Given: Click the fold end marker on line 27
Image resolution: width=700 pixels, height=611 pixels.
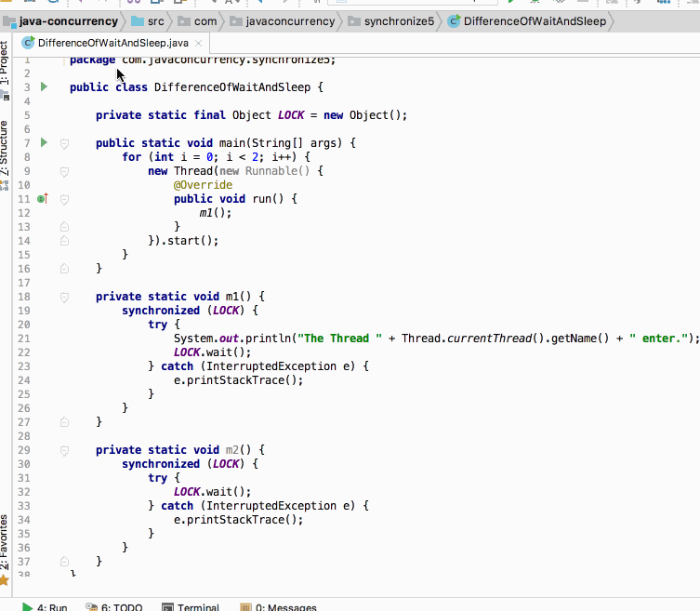Looking at the screenshot, I should click(x=64, y=421).
